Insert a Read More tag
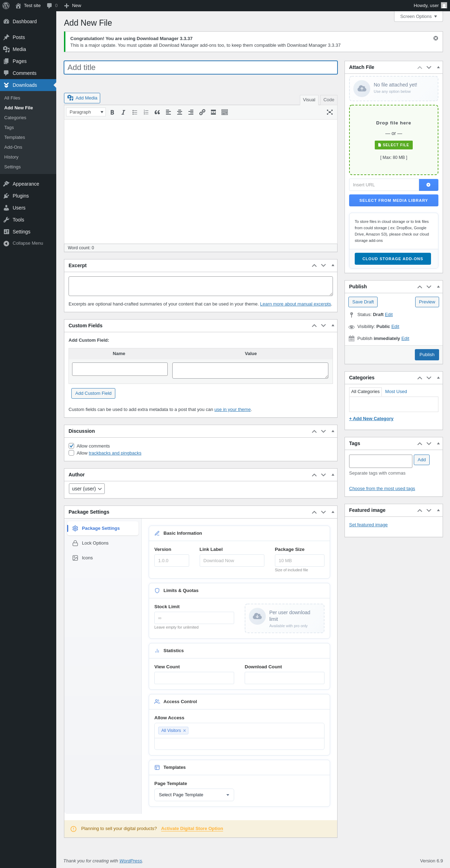Image resolution: width=450 pixels, height=868 pixels. [213, 112]
